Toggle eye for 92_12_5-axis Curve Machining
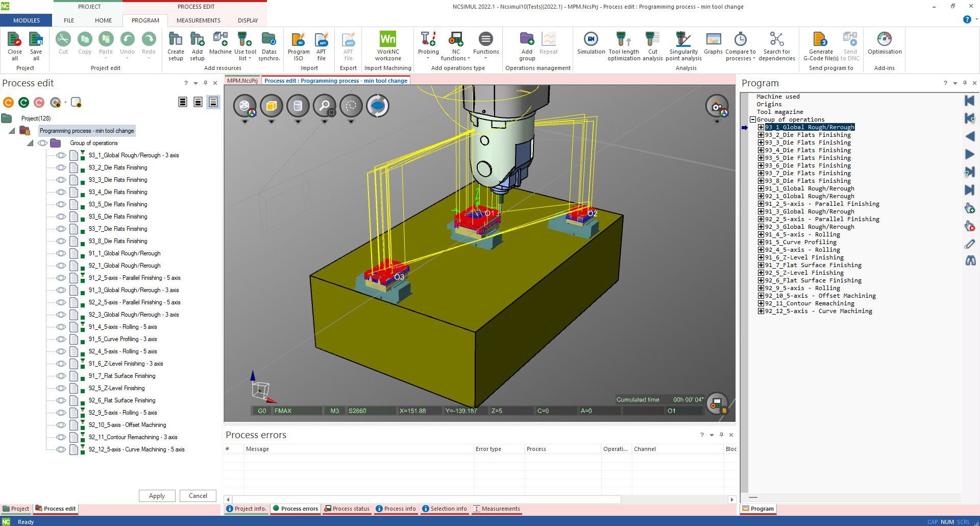This screenshot has width=980, height=526. point(61,449)
